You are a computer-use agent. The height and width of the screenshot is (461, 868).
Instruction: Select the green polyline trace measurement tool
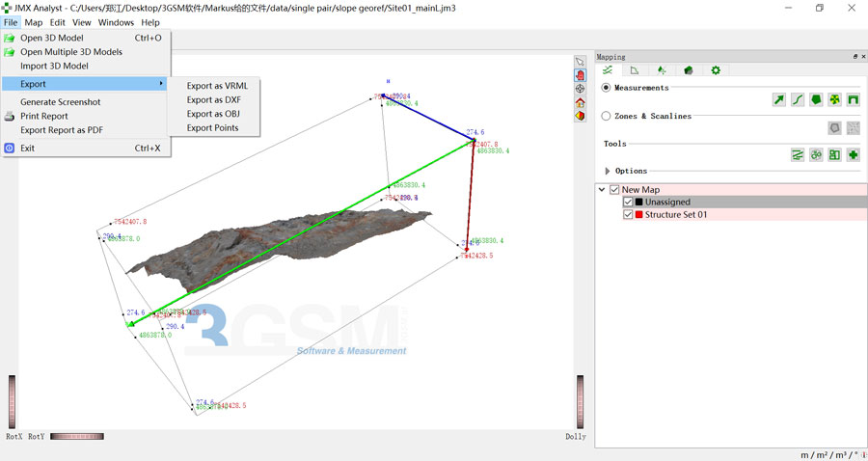tap(798, 99)
